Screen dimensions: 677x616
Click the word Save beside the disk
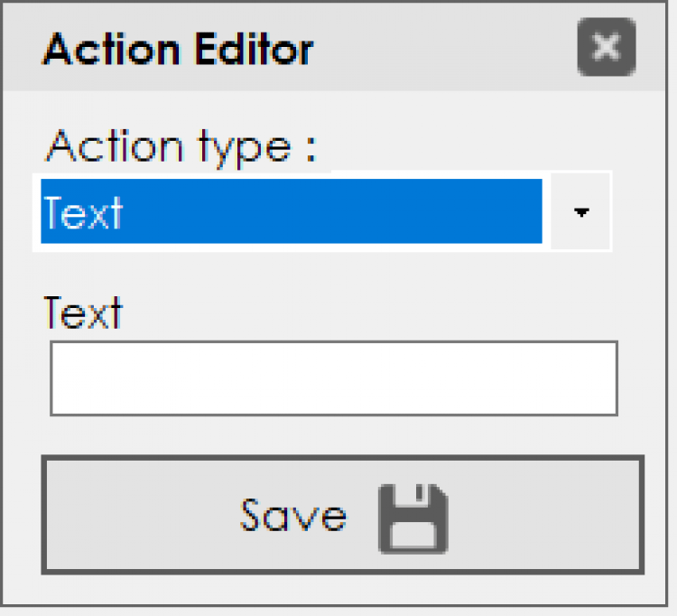tap(292, 515)
